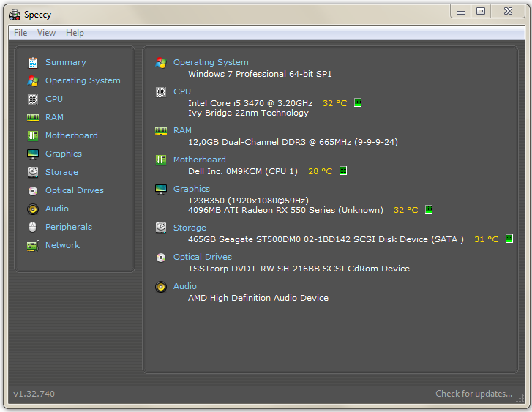Click the CPU temperature 32 °C value
This screenshot has height=412, width=532.
tap(335, 103)
